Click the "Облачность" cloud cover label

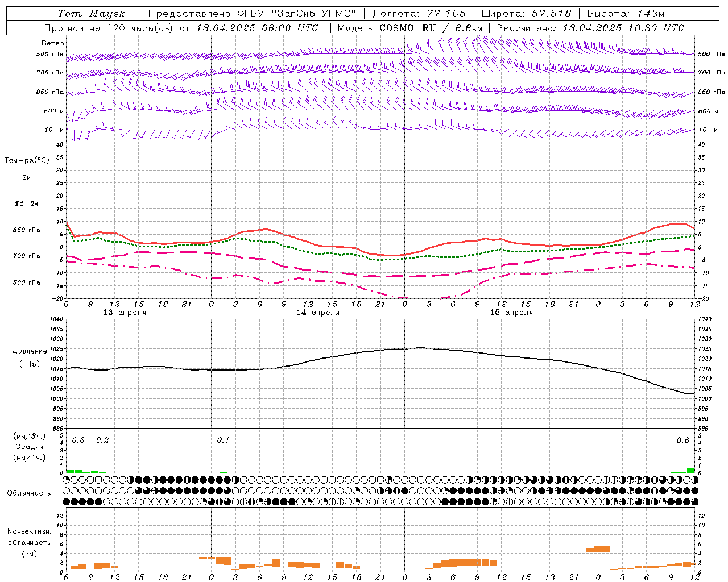tap(29, 493)
